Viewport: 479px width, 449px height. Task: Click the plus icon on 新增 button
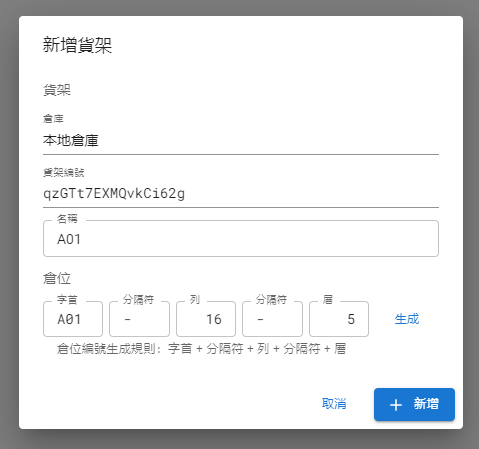pos(396,405)
